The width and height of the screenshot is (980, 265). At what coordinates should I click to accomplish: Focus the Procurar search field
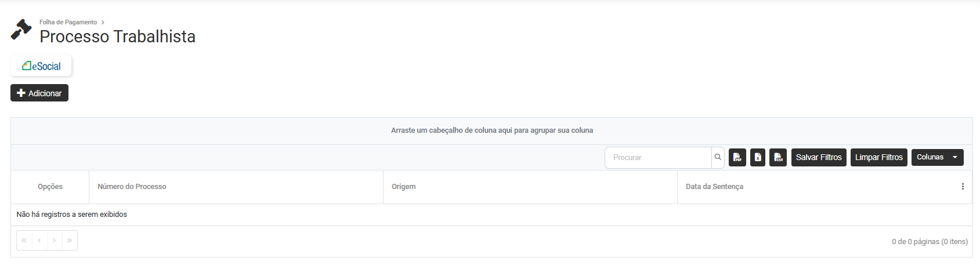coord(658,157)
